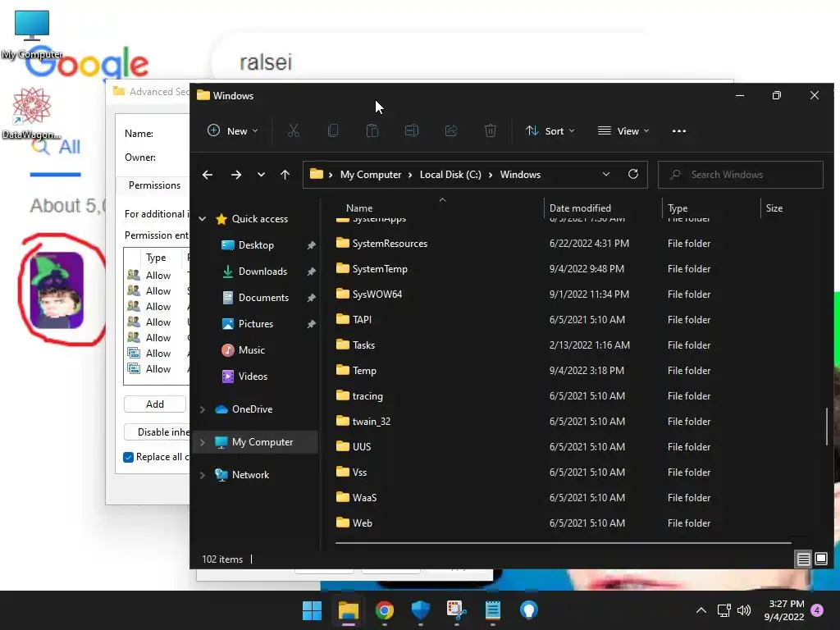Open the DataWagon desktop shortcut
The image size is (840, 630).
click(32, 112)
